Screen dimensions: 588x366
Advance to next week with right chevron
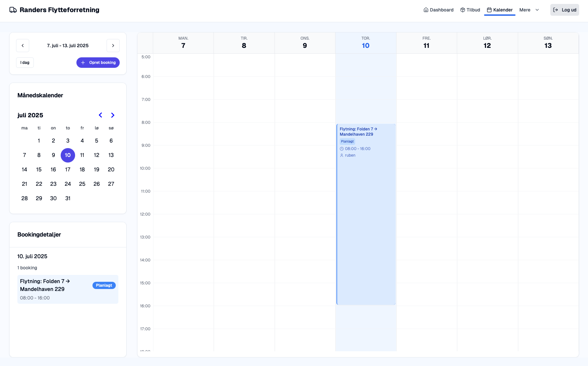coord(113,46)
